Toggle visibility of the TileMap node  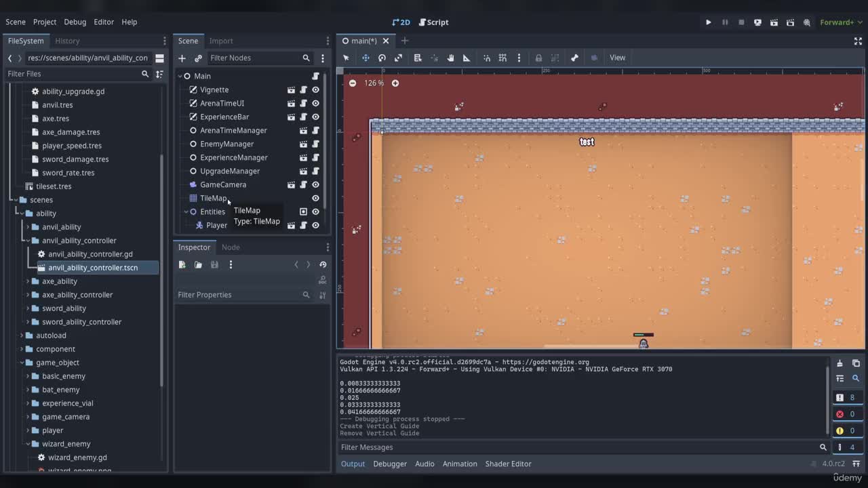pyautogui.click(x=315, y=198)
